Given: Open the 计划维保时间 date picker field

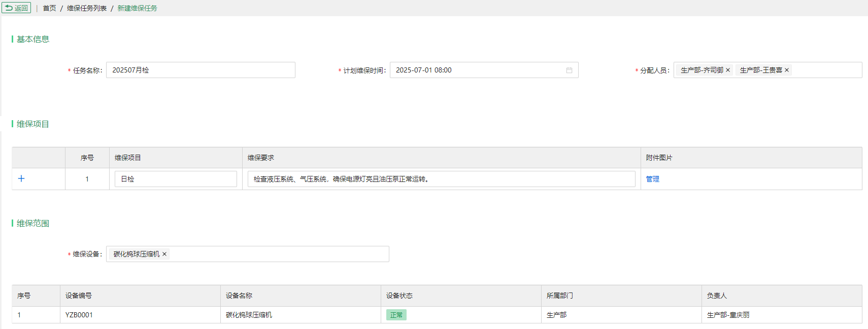Looking at the screenshot, I should pyautogui.click(x=484, y=70).
